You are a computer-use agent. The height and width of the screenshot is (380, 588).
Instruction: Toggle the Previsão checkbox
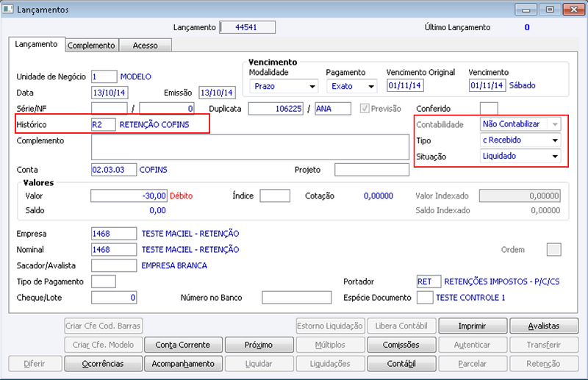[364, 109]
